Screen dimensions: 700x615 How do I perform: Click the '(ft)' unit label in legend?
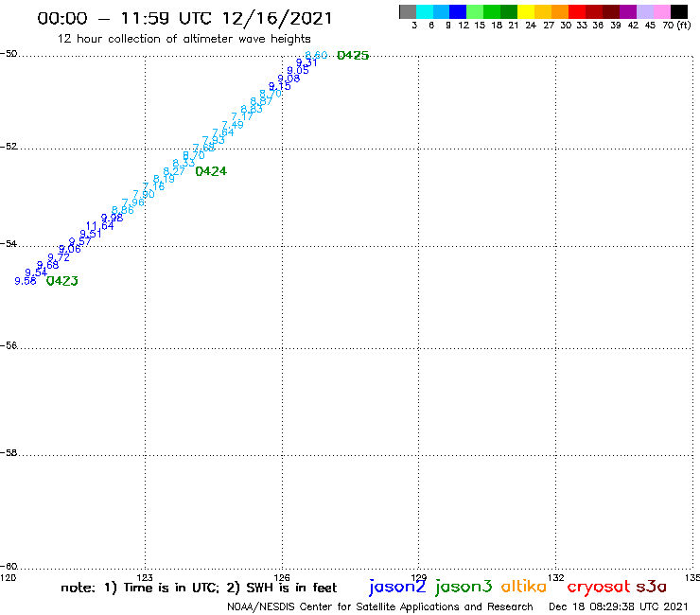pos(684,25)
